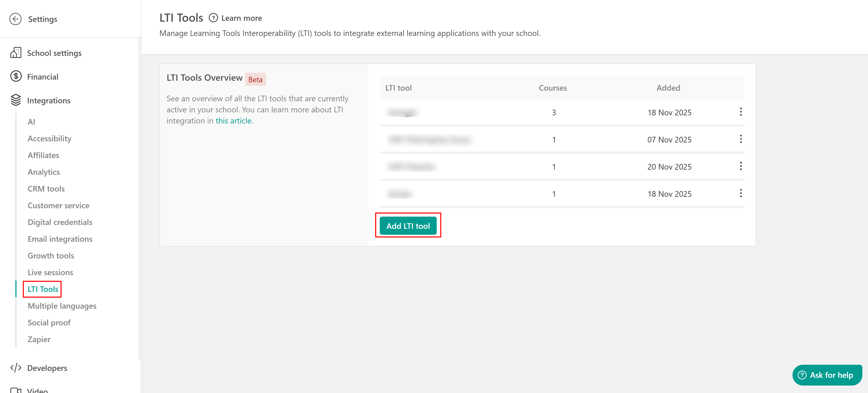Click the Integrations layers icon
The width and height of the screenshot is (868, 393).
[16, 100]
